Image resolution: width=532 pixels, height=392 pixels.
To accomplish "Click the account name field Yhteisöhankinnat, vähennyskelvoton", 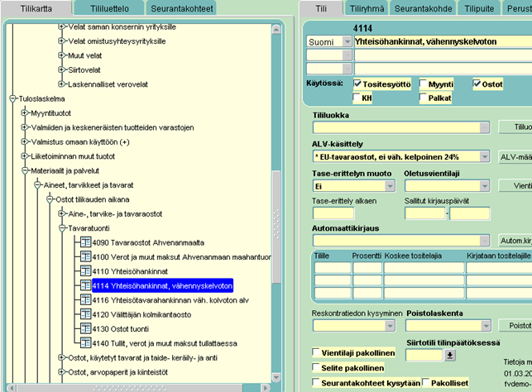I will pyautogui.click(x=443, y=41).
